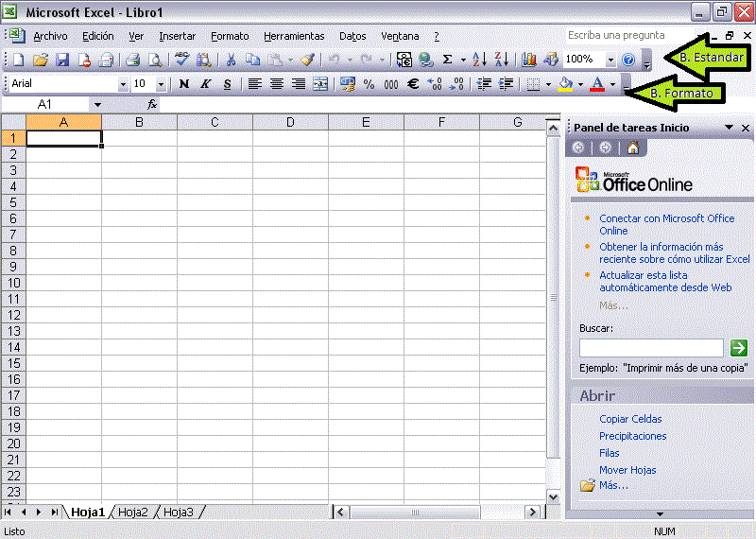The width and height of the screenshot is (756, 539).
Task: Align text right in the cell
Action: click(x=299, y=84)
